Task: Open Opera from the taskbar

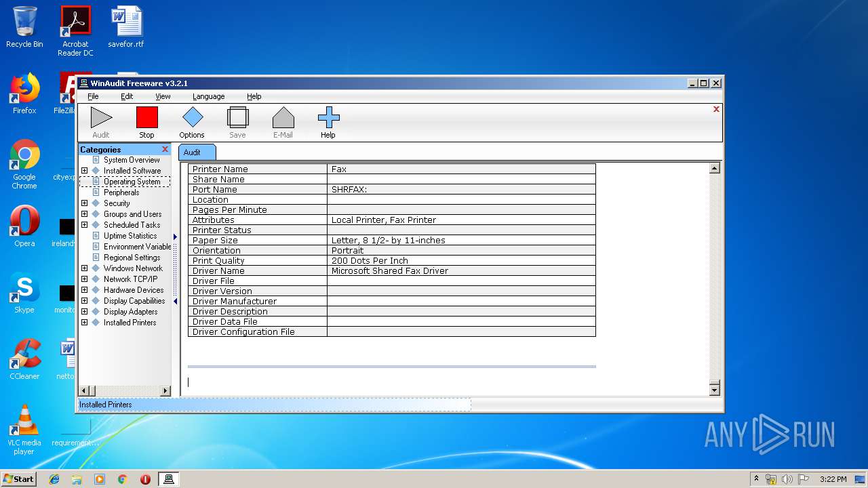Action: click(145, 479)
